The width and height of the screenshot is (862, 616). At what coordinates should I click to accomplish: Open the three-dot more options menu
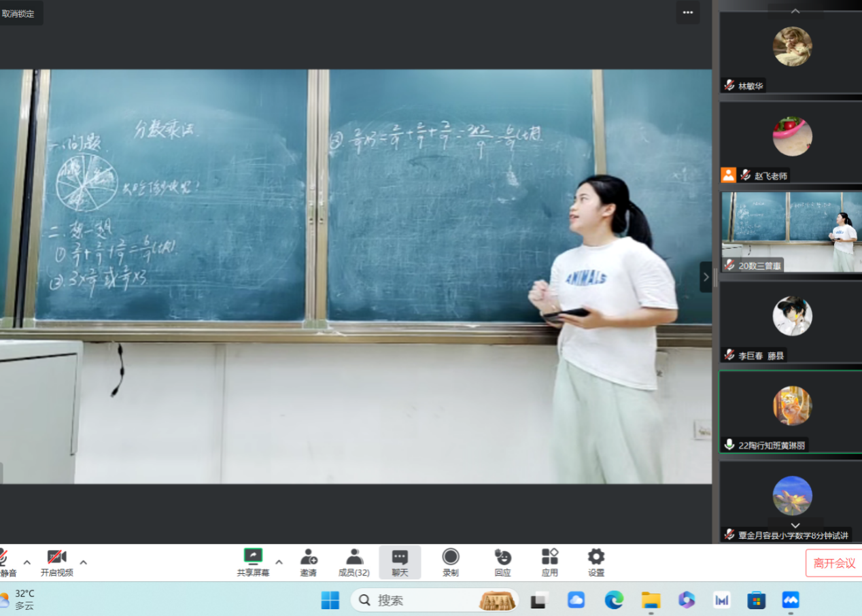click(687, 12)
